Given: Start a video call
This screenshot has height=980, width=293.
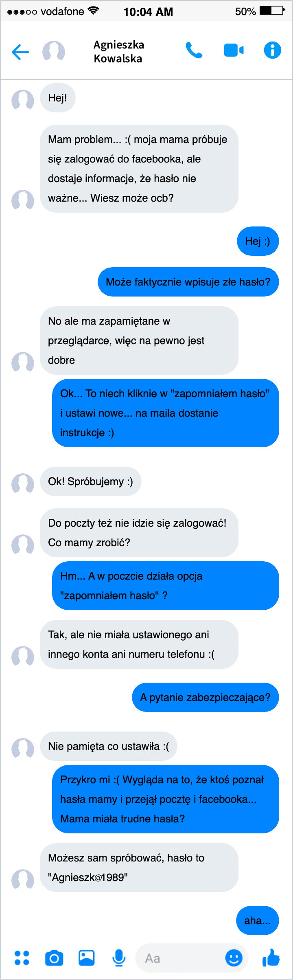Looking at the screenshot, I should (234, 51).
